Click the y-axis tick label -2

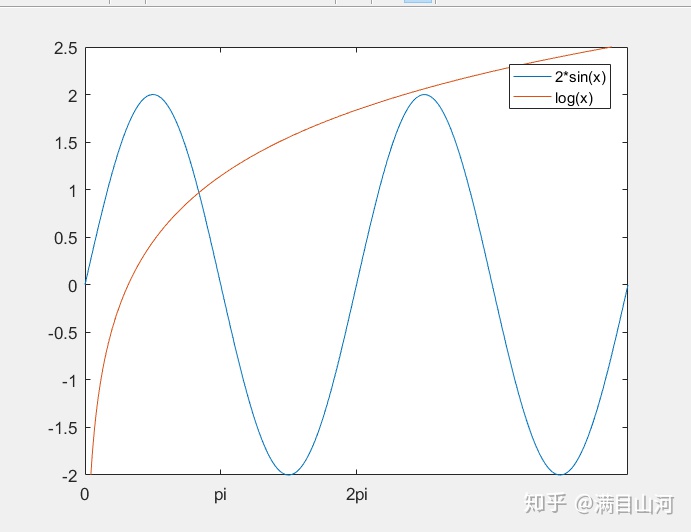pos(69,476)
